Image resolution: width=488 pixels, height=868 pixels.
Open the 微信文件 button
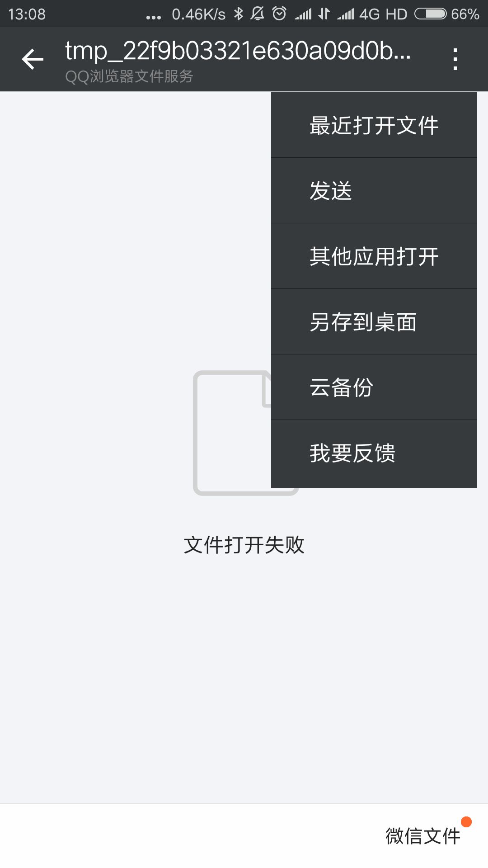pyautogui.click(x=423, y=836)
